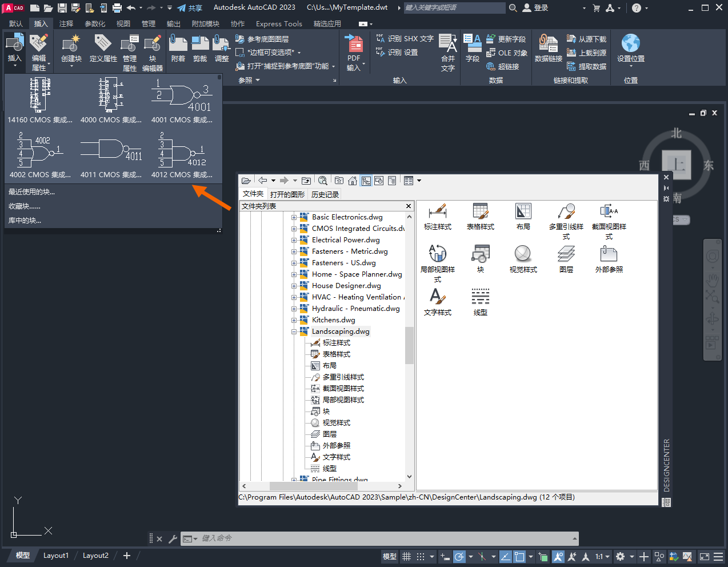Select Hydraulic - Pneumatic.dwg in tree
728x567 pixels.
355,309
